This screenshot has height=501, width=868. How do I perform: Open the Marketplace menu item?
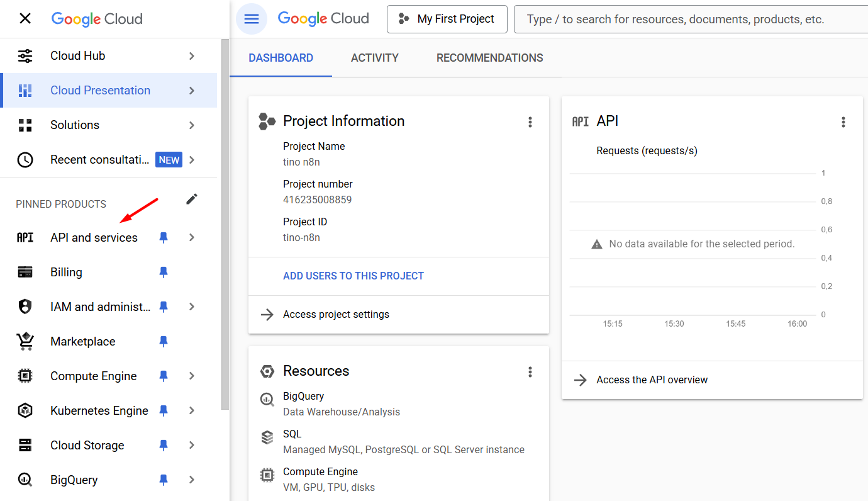point(108,341)
